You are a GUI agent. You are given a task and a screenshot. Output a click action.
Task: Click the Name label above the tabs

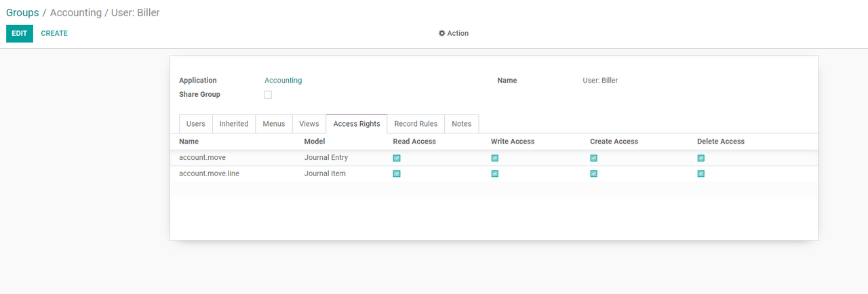[507, 80]
